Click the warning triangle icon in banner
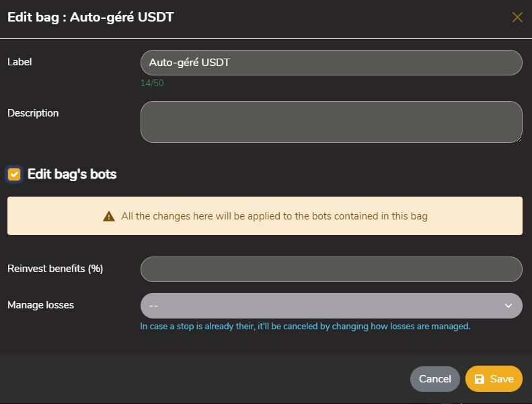Viewport: 532px width, 404px height. (x=108, y=216)
